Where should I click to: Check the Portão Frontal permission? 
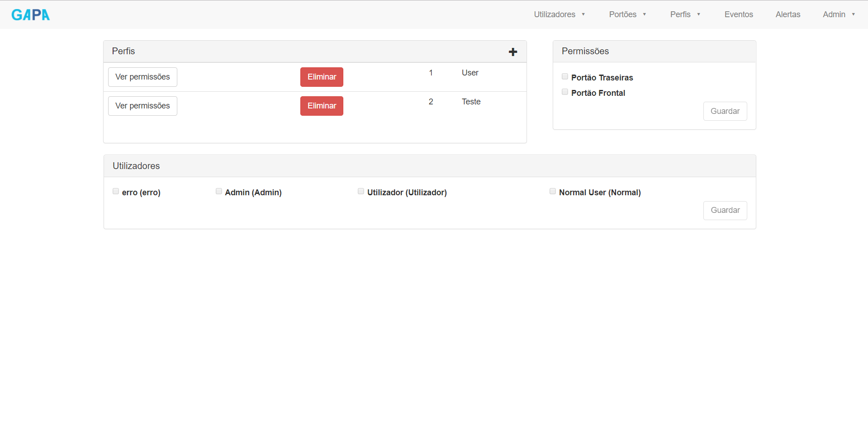(565, 92)
